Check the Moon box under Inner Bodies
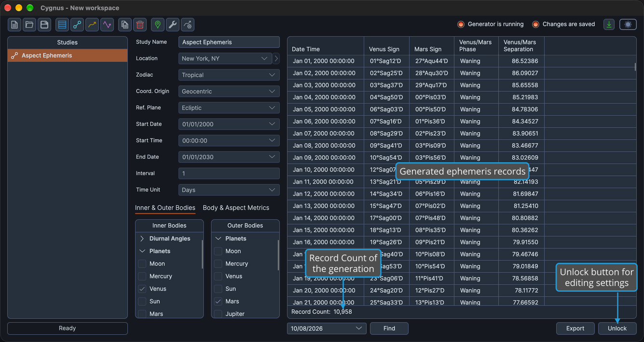The width and height of the screenshot is (644, 342). 142,264
